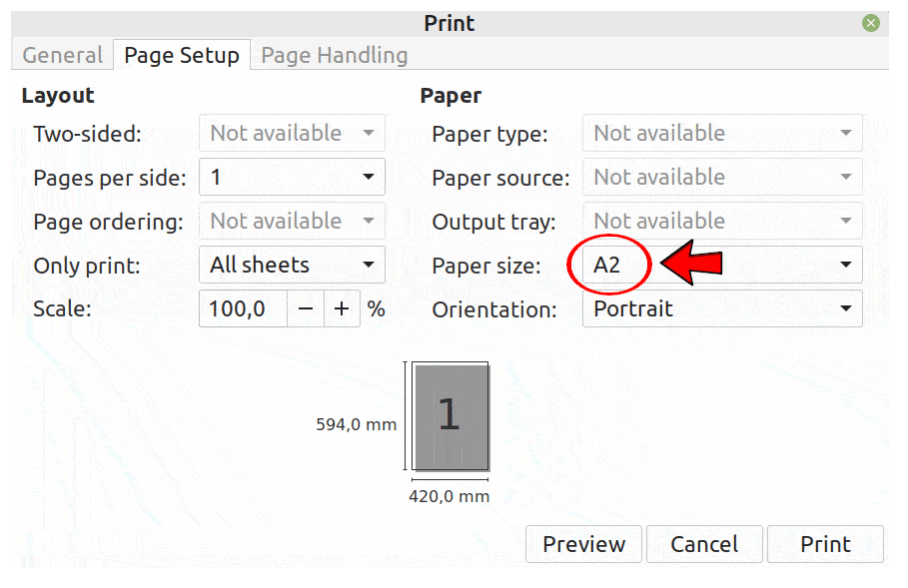The width and height of the screenshot is (908, 588).
Task: Click the page preview thumbnail showing 1
Action: [x=450, y=417]
